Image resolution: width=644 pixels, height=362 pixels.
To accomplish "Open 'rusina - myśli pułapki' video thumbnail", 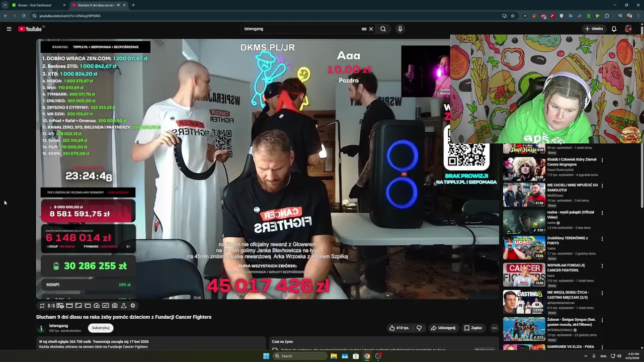I will point(524,221).
